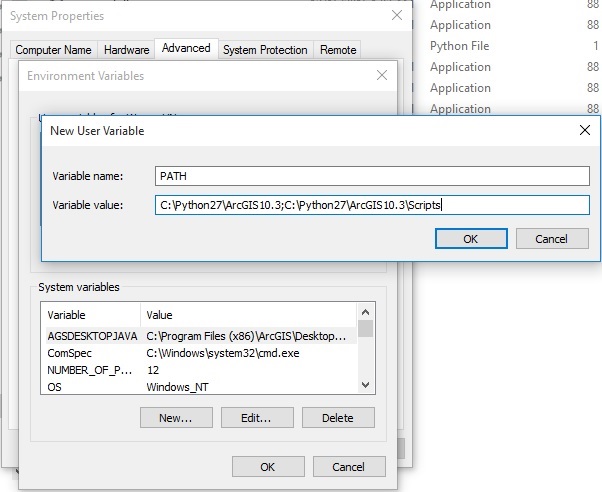Open the Hardware tab

[x=126, y=50]
